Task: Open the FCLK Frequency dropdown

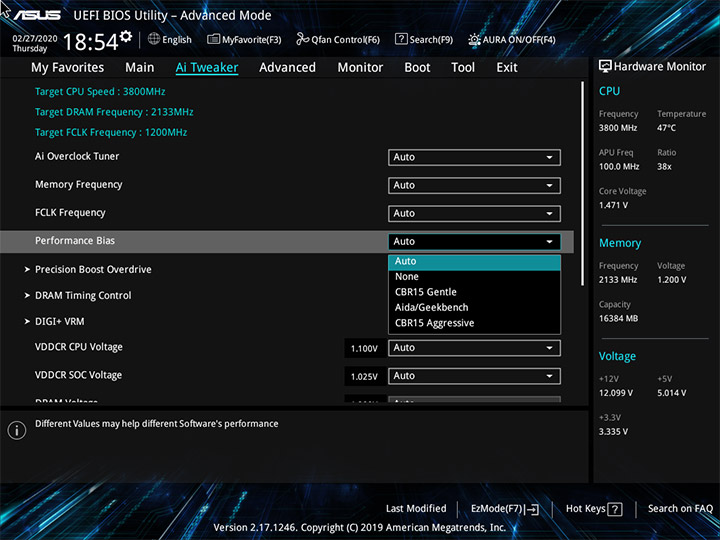Action: 474,214
